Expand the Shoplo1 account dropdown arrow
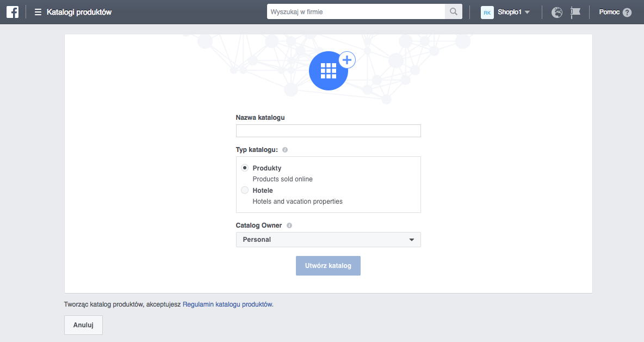This screenshot has height=342, width=644. coord(528,13)
